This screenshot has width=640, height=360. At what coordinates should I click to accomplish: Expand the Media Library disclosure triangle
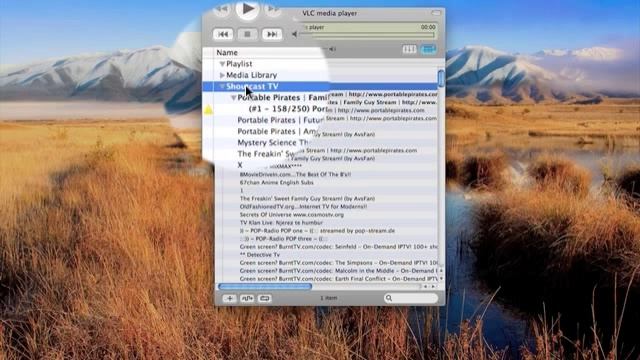pyautogui.click(x=222, y=75)
